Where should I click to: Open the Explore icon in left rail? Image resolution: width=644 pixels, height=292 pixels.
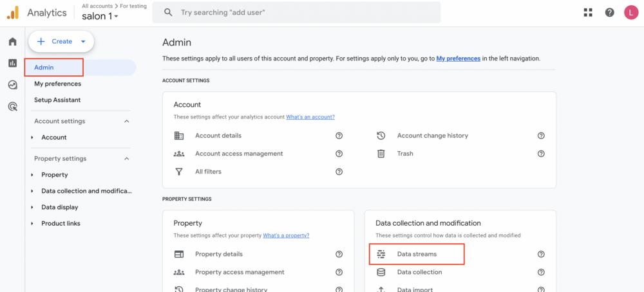tap(13, 85)
